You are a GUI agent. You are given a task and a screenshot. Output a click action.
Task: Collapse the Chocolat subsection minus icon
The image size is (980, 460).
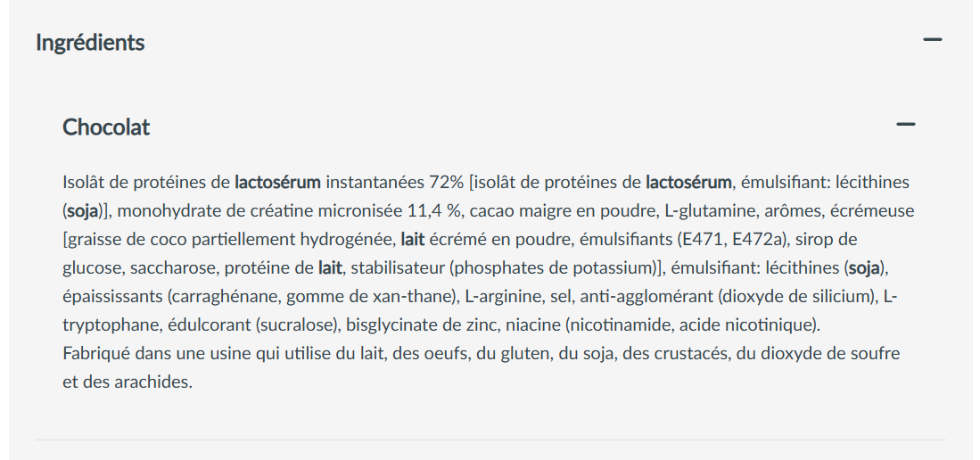[x=906, y=125]
